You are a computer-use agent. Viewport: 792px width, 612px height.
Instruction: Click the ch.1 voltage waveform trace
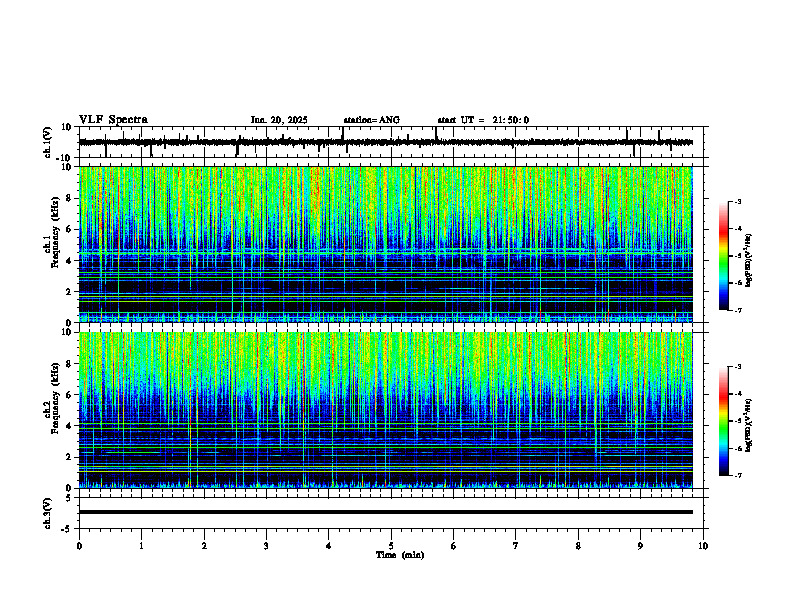point(386,142)
